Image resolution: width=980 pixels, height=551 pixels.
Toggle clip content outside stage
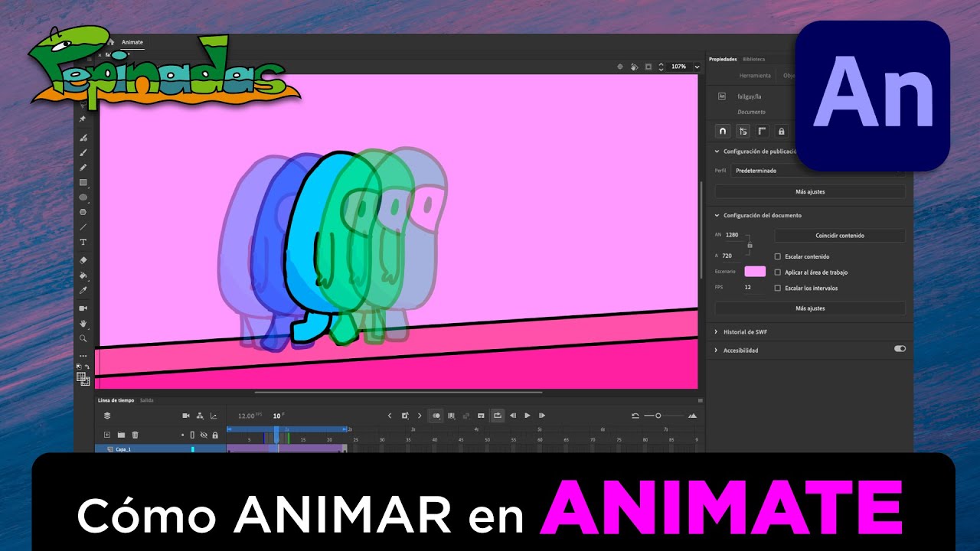pos(648,67)
